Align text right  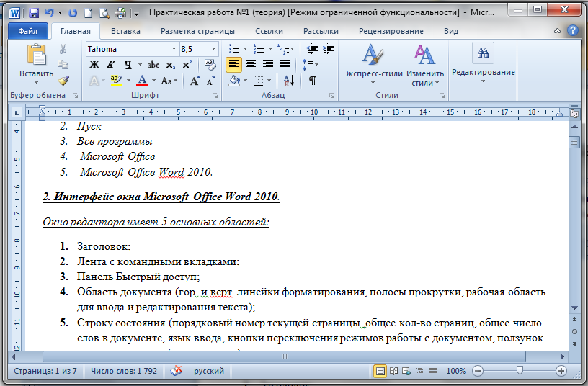pos(268,65)
